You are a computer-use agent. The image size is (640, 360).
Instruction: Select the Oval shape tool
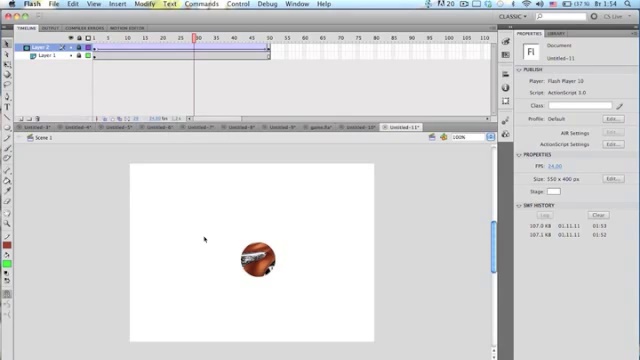tap(7, 128)
